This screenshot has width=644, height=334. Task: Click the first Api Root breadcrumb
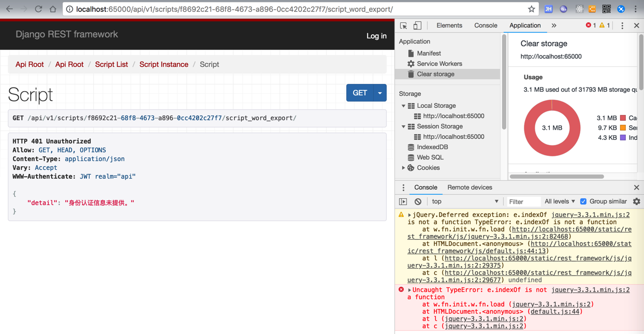click(30, 64)
